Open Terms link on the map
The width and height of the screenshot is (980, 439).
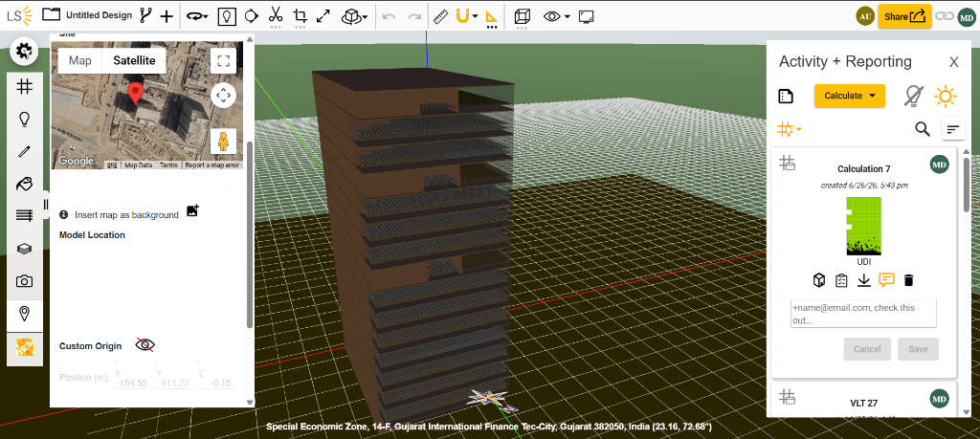(168, 165)
